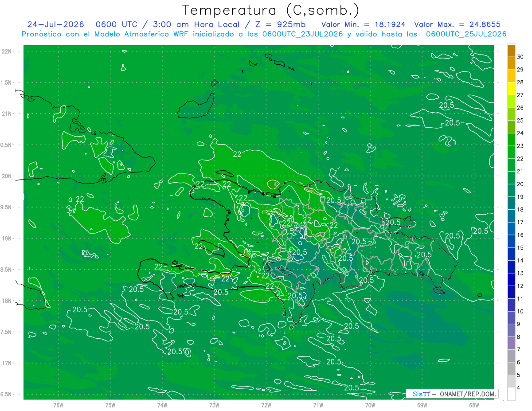The height and width of the screenshot is (411, 532).
Task: Click color scale label '21'
Action: click(520, 171)
